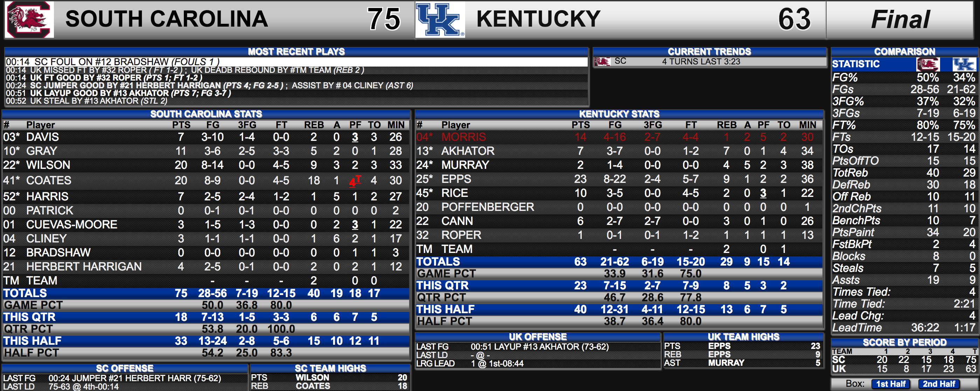Select the highlighted Morris row in Kentucky stats
980x391 pixels.
619,137
